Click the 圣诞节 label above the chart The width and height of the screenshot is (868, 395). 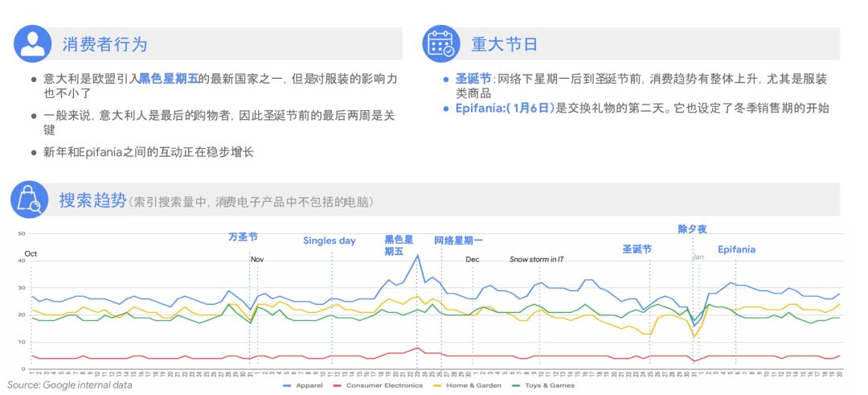pyautogui.click(x=637, y=249)
